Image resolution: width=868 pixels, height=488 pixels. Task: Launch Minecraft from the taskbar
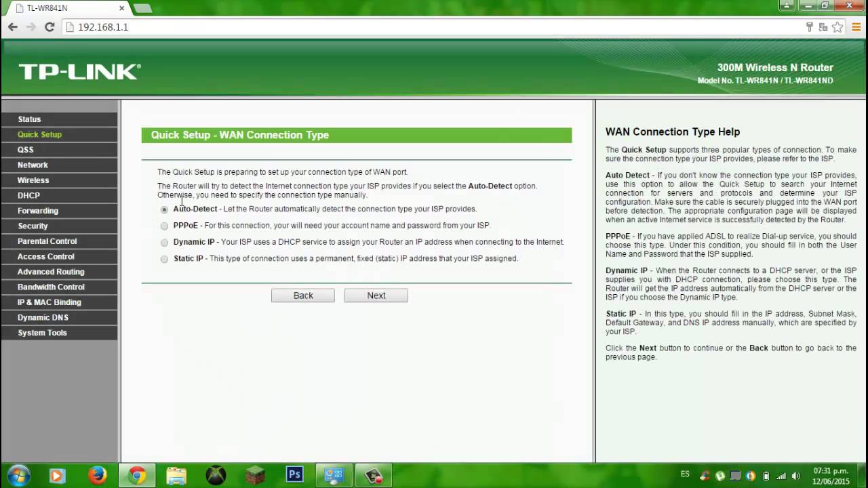coord(255,476)
